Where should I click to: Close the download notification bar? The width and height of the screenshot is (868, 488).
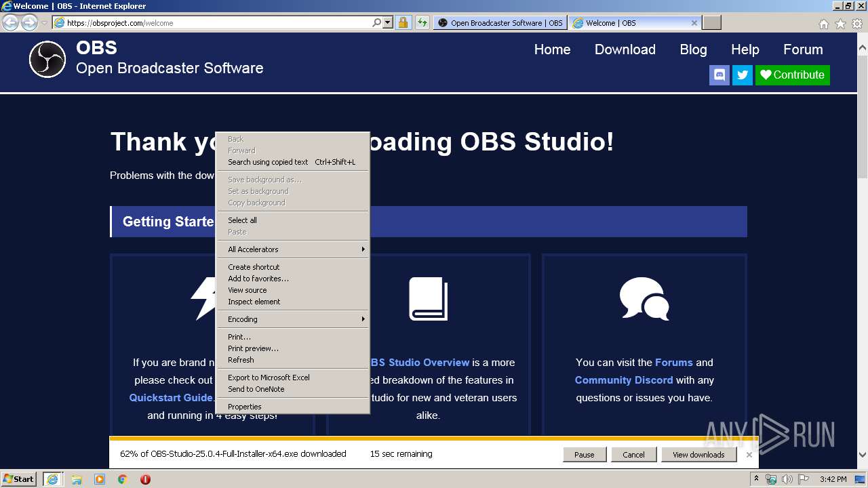(749, 455)
